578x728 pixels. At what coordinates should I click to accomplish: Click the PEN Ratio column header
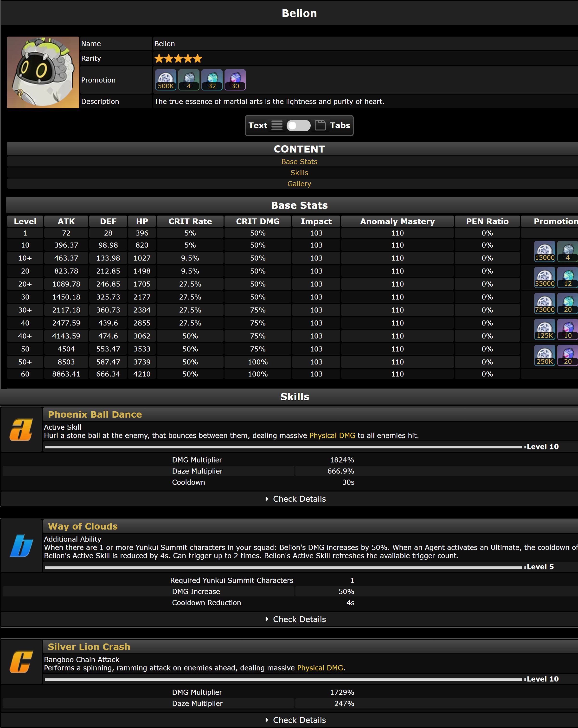point(487,222)
